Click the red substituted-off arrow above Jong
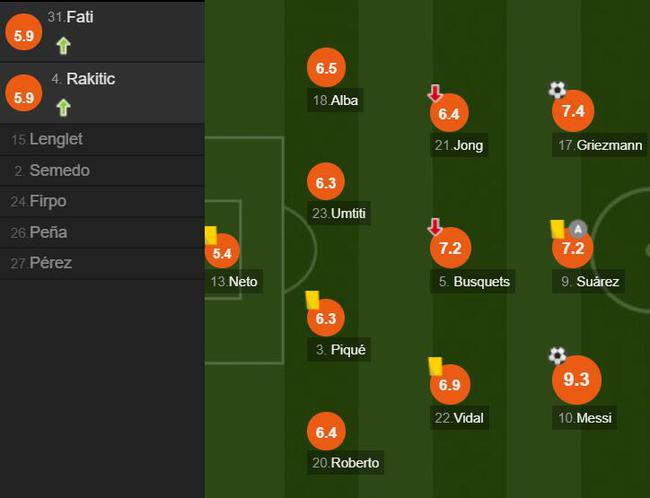This screenshot has height=498, width=650. coord(435,94)
